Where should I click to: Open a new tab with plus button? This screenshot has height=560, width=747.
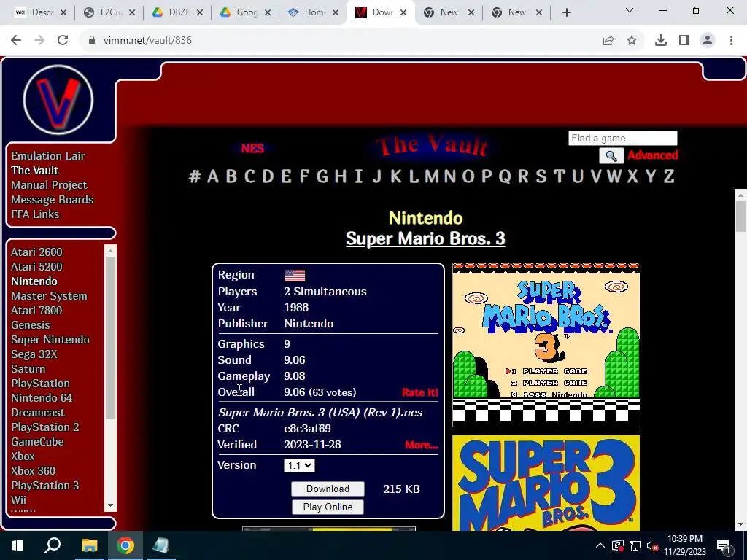point(566,13)
